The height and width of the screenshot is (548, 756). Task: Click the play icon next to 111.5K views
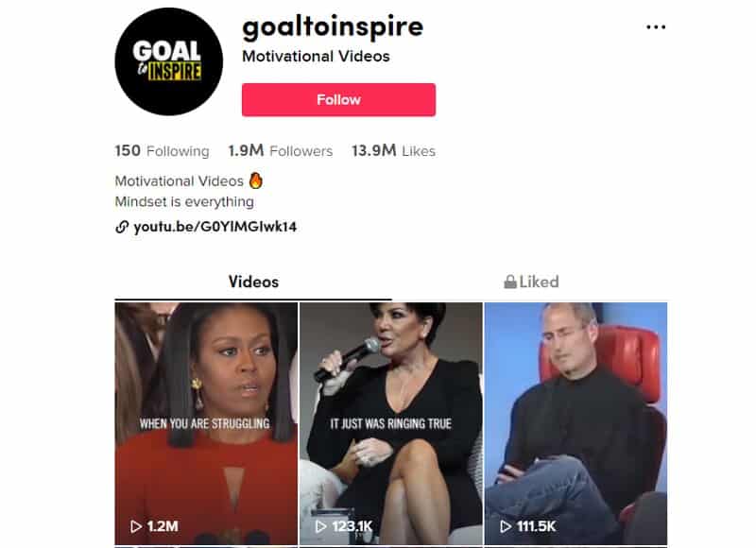pyautogui.click(x=506, y=526)
